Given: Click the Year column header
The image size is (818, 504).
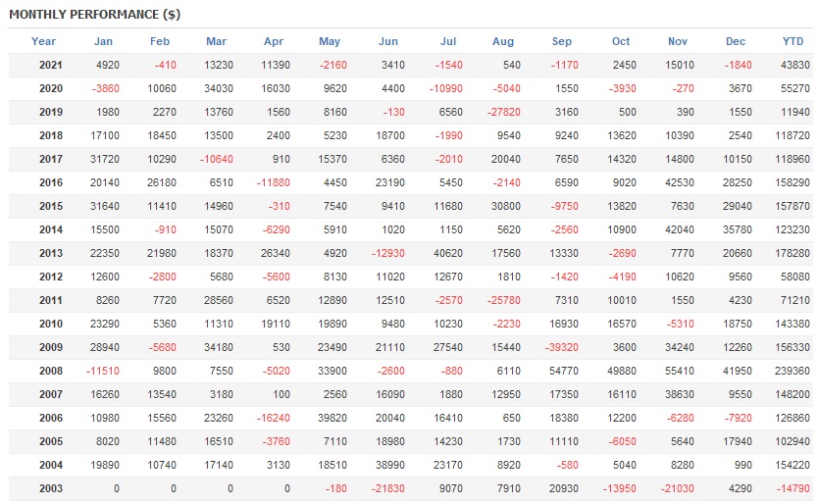Looking at the screenshot, I should pos(44,41).
